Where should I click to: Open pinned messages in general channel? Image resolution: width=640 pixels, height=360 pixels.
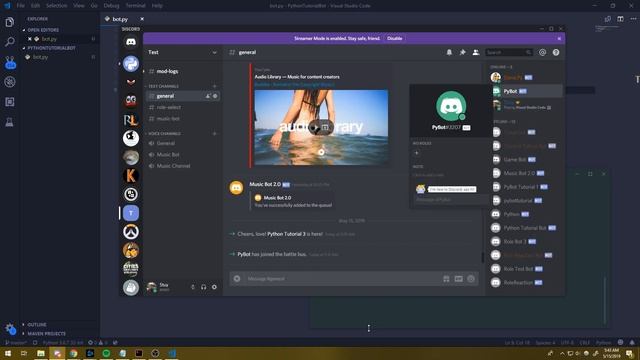(462, 52)
